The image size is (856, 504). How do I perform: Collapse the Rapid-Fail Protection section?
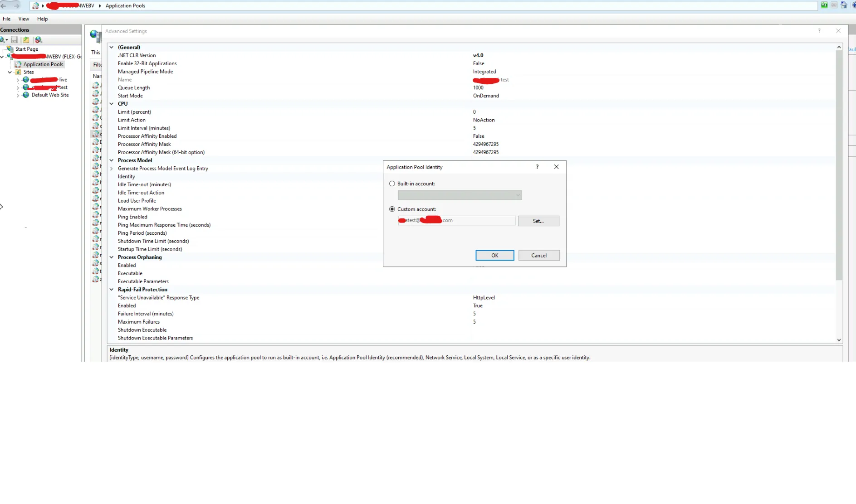pyautogui.click(x=112, y=290)
